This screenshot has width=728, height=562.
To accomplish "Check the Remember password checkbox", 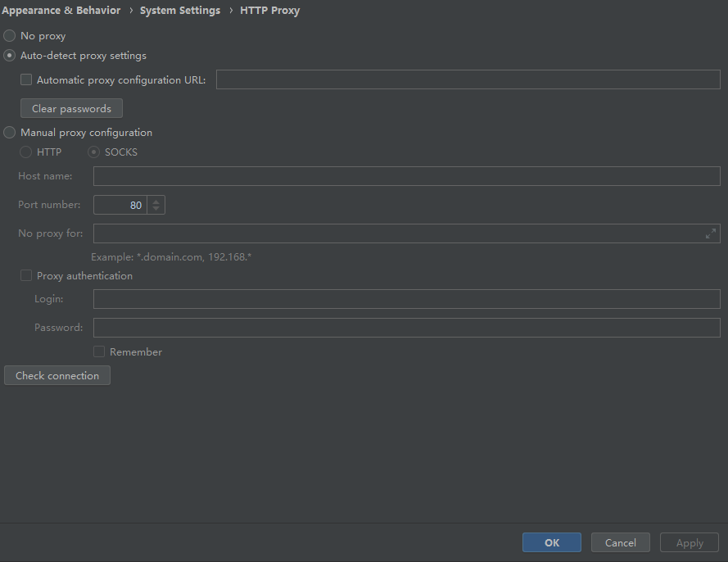I will point(99,351).
